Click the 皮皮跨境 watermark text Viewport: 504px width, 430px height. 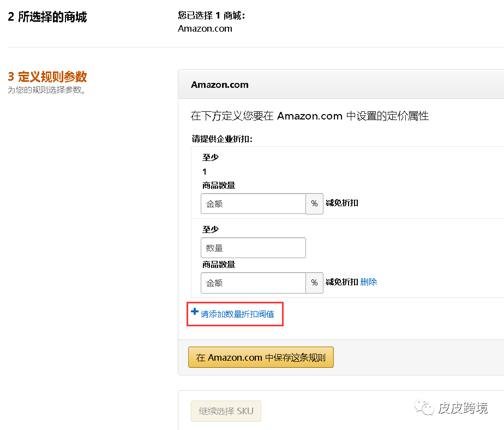tap(463, 408)
